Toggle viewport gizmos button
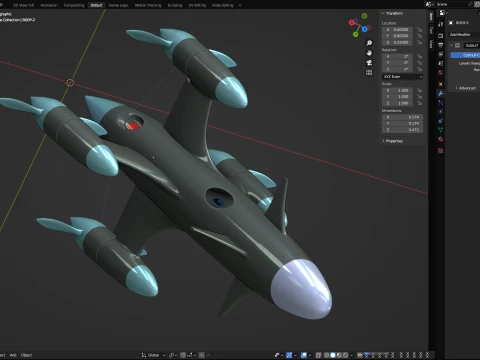This screenshot has height=360, width=480. [x=289, y=355]
